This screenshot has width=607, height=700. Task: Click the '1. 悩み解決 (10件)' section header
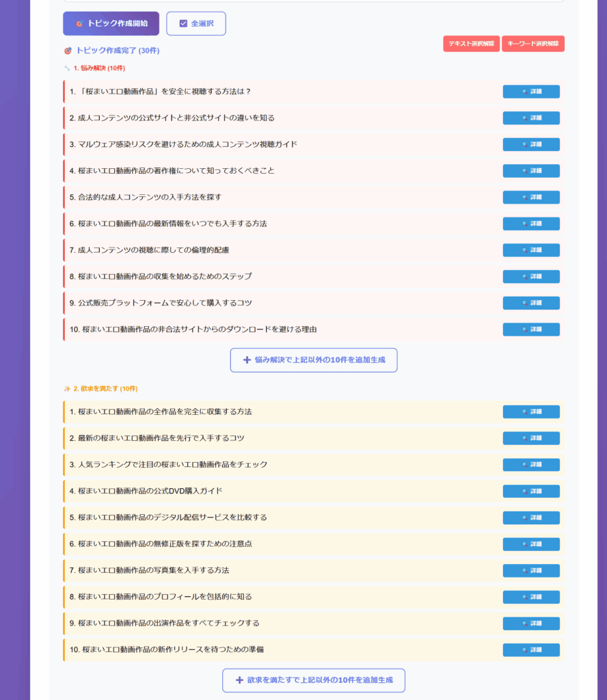94,68
